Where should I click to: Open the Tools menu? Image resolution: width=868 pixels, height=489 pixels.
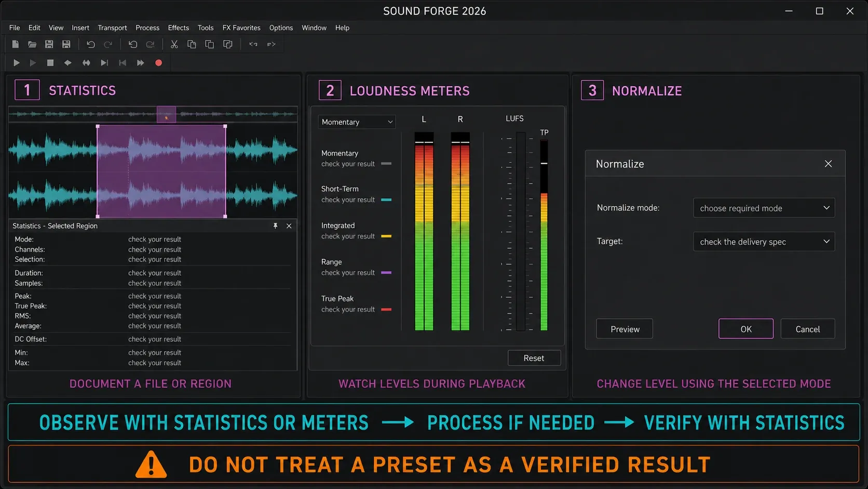(x=206, y=28)
